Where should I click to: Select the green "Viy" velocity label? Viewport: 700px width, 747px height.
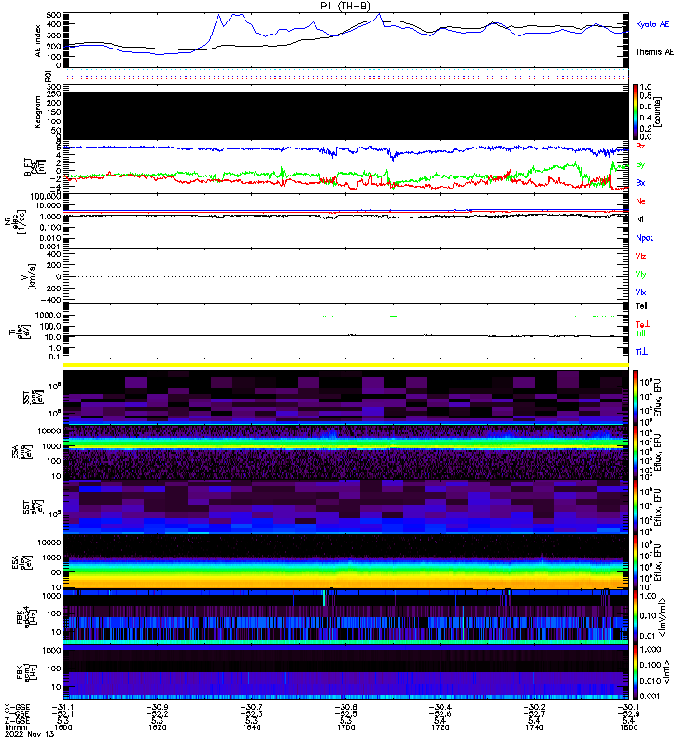pos(640,275)
